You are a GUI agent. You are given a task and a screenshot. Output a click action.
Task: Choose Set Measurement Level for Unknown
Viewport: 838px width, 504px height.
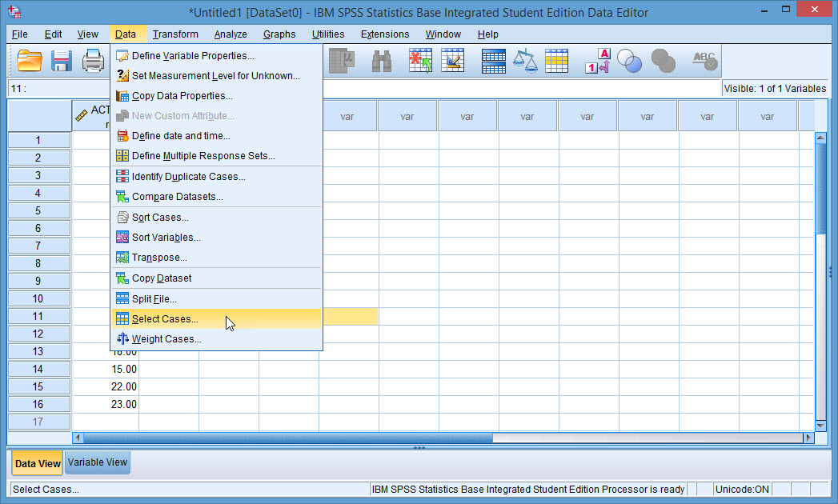point(216,76)
